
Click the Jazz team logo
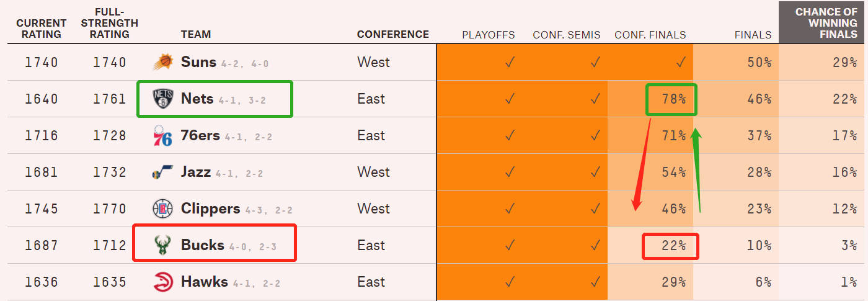[x=162, y=173]
